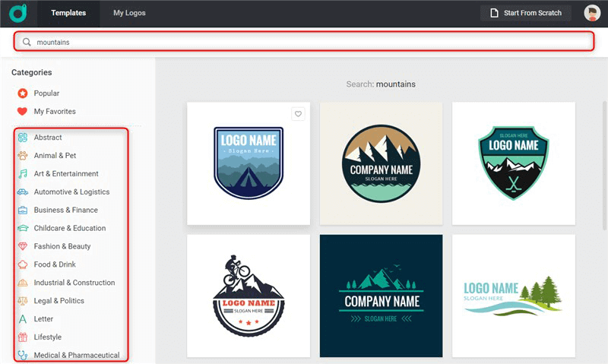Click the Automotive & Logistics car icon
Viewport: 608px width, 364px height.
(23, 192)
